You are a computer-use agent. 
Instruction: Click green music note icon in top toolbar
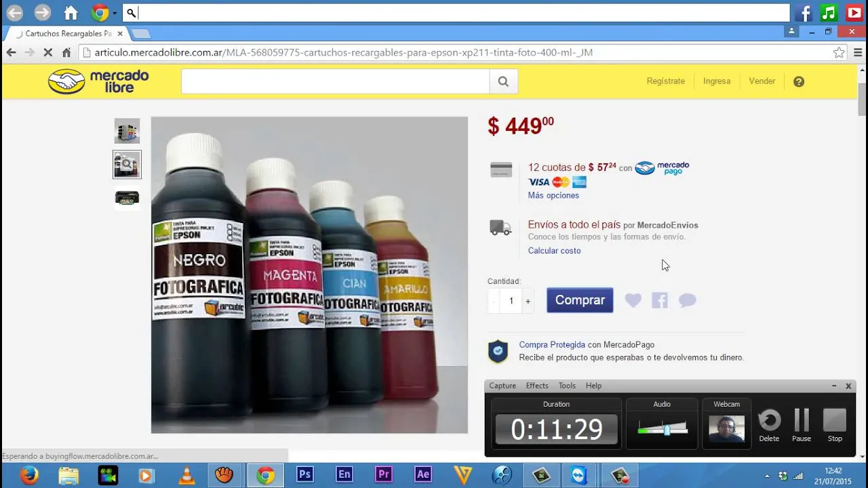(x=829, y=12)
